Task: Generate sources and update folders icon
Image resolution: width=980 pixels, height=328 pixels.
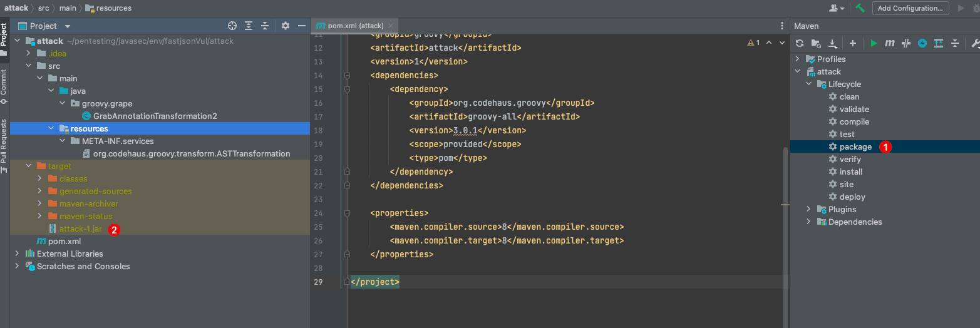Action: [816, 43]
